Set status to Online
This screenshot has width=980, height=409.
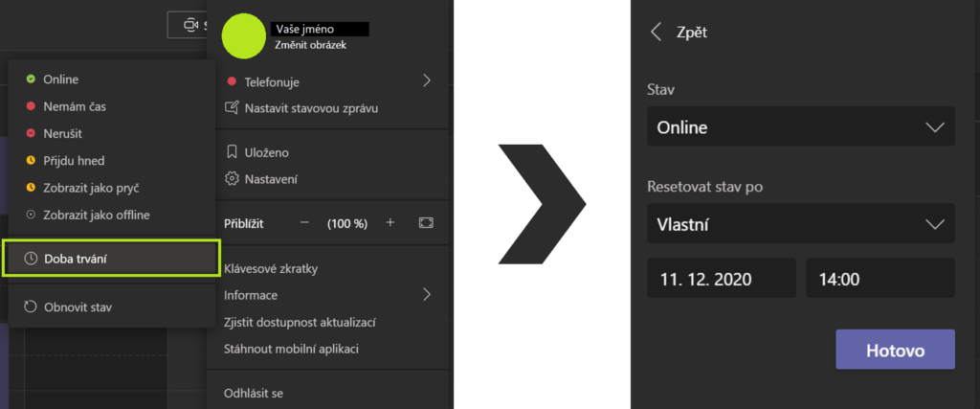coord(61,80)
